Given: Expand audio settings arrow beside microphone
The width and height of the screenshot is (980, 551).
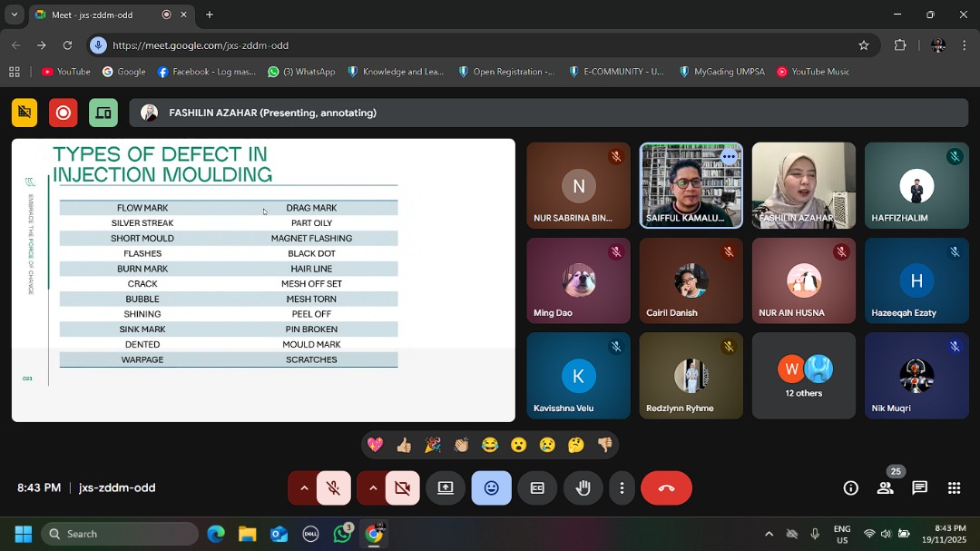Looking at the screenshot, I should (x=304, y=488).
